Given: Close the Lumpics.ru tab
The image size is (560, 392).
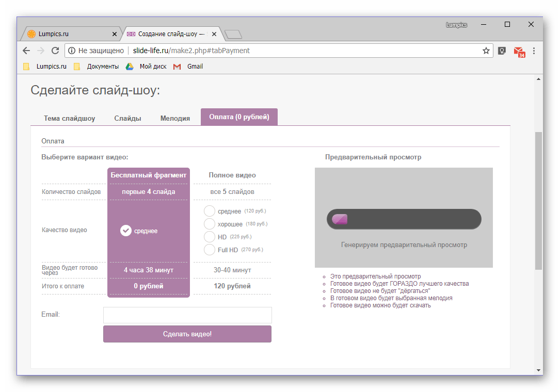Looking at the screenshot, I should (x=114, y=34).
